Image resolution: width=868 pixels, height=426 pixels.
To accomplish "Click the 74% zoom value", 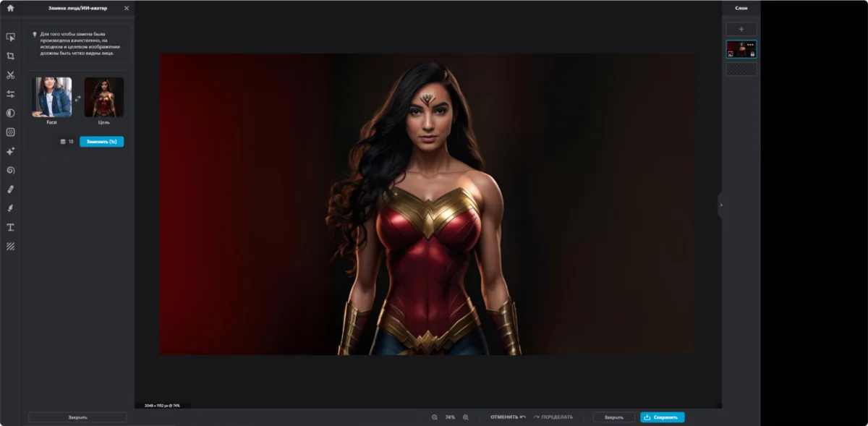I will (x=450, y=417).
